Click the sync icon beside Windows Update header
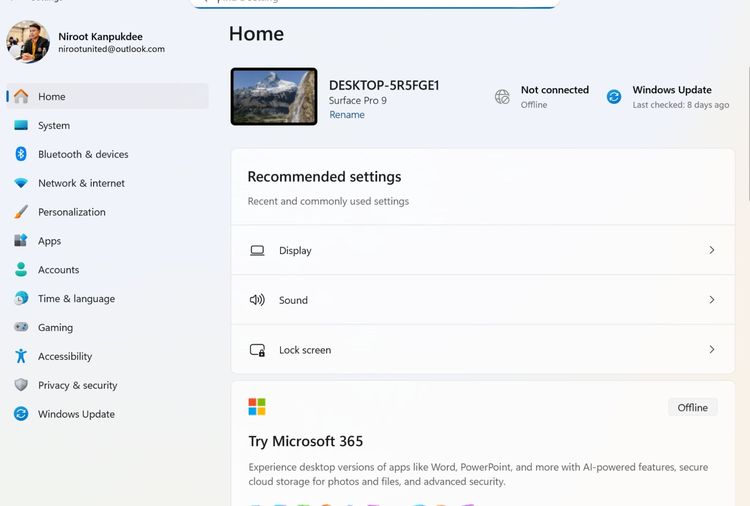Screen dimensions: 750x506 [614, 97]
